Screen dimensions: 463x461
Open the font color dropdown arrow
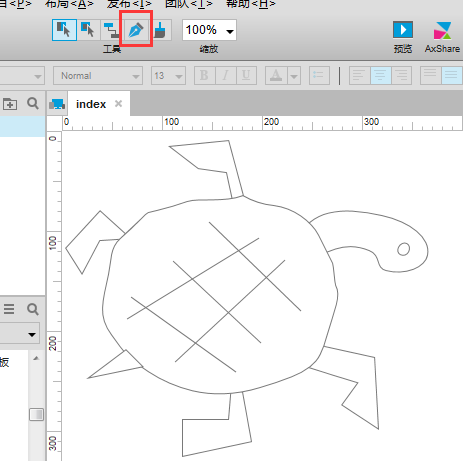pyautogui.click(x=294, y=76)
